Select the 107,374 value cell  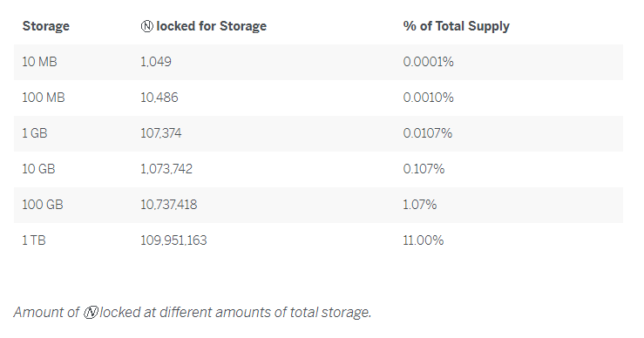coord(160,133)
